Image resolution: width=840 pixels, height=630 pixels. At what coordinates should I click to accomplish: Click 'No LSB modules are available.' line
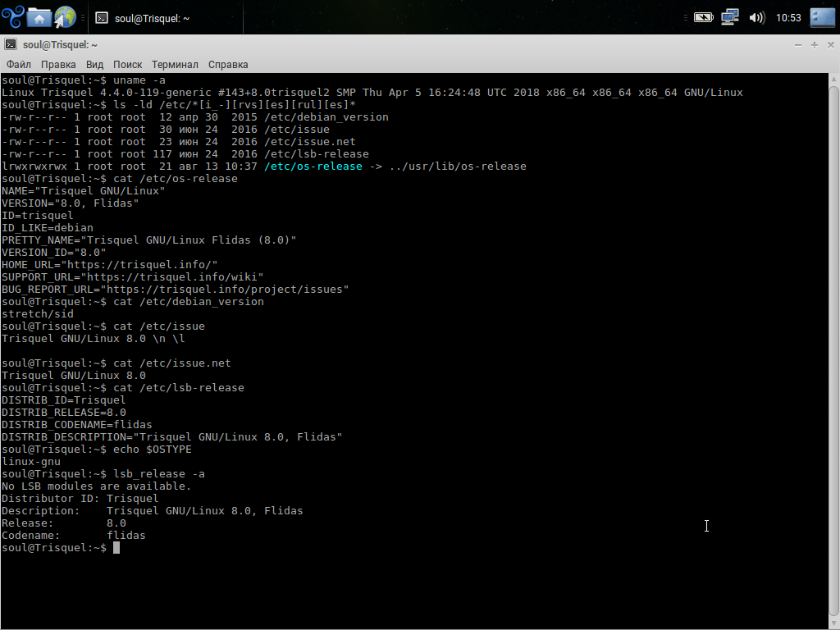tap(97, 487)
